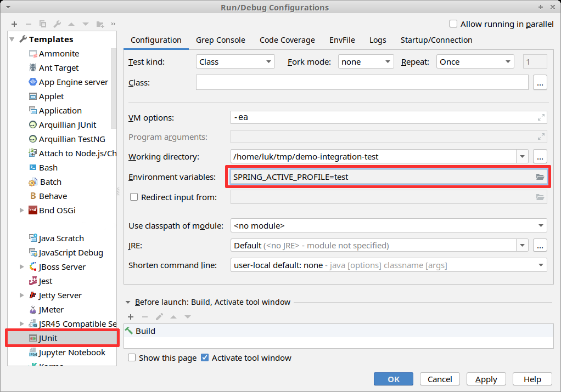Expand the JBoss Server tree node
561x392 pixels.
click(21, 267)
